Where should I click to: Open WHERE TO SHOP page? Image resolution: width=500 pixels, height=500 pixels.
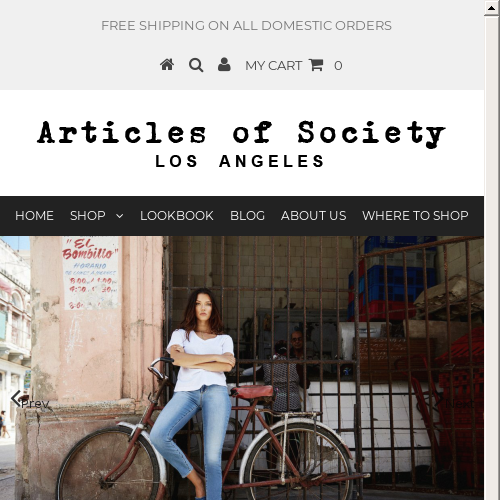415,216
